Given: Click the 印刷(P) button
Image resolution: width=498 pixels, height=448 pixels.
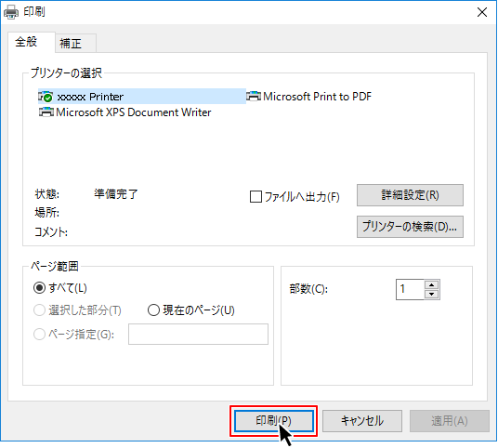Looking at the screenshot, I should (274, 421).
